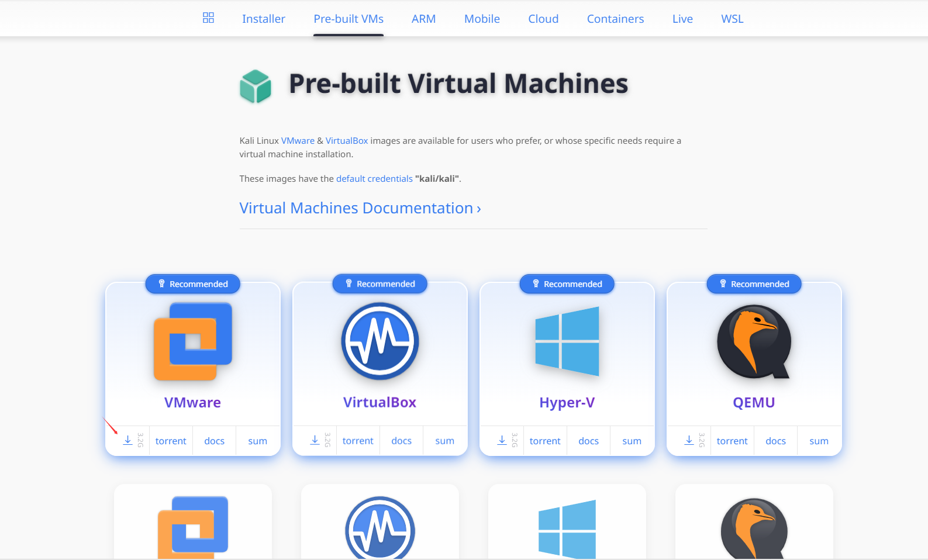This screenshot has height=560, width=928.
Task: Click the VirtualBox logo in the recommended card
Action: [380, 341]
